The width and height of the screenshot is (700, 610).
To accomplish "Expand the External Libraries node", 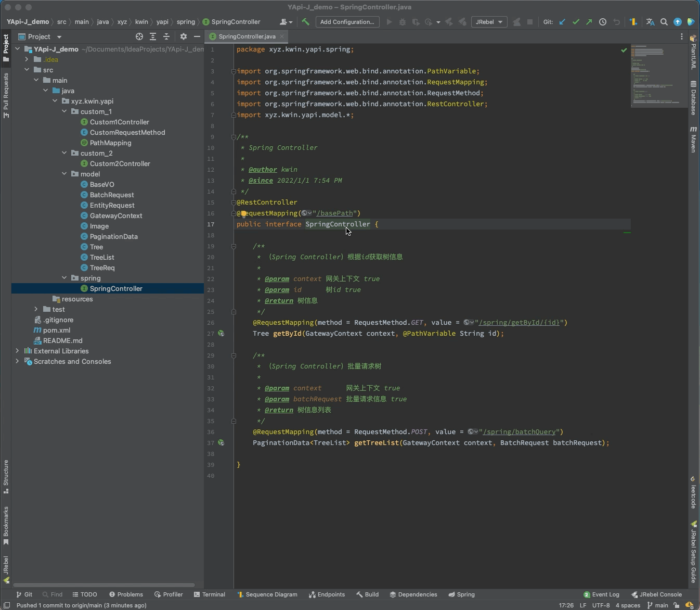I will [17, 351].
